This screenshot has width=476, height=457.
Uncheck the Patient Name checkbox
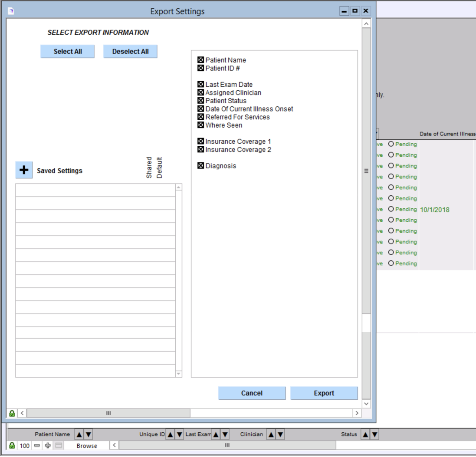click(200, 60)
